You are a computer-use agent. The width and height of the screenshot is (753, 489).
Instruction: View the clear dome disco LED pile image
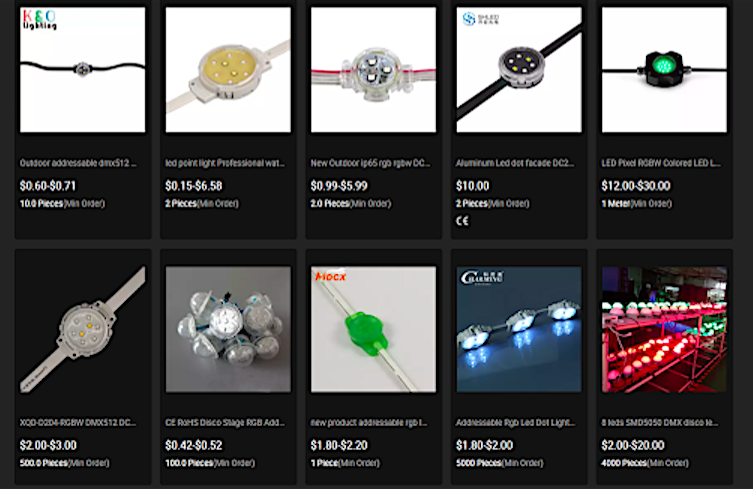pos(228,330)
